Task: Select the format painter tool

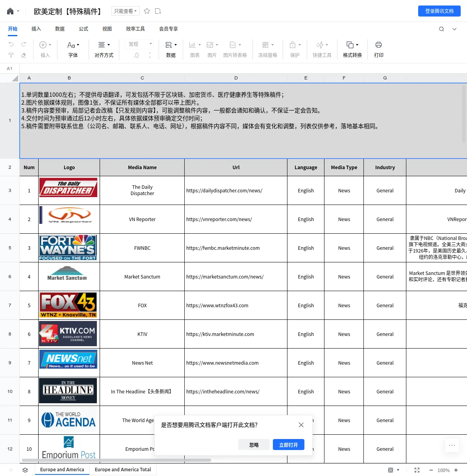Action: tap(11, 55)
